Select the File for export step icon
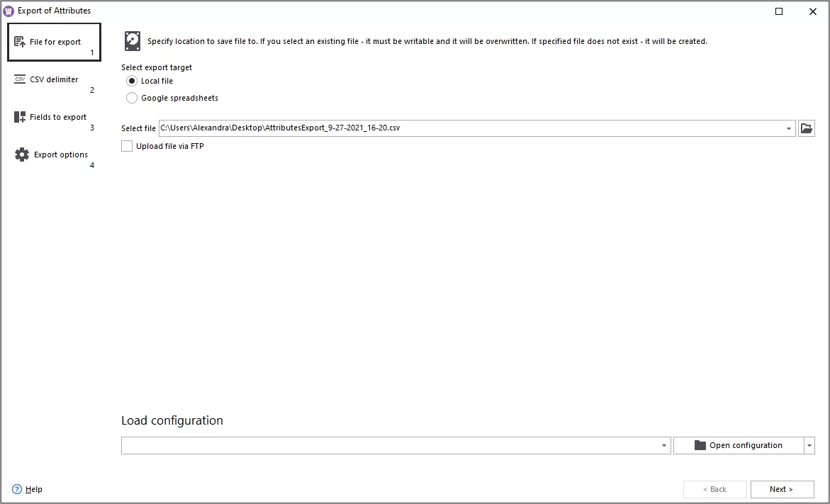 point(21,41)
